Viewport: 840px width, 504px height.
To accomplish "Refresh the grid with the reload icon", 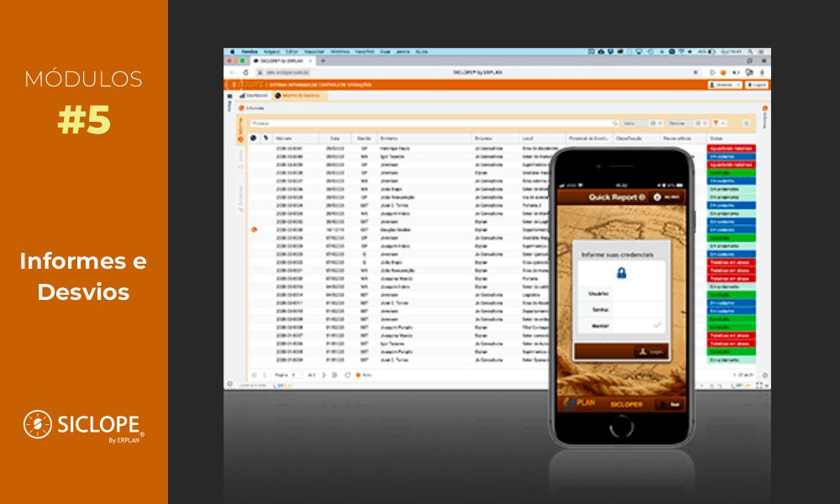I will [x=347, y=375].
